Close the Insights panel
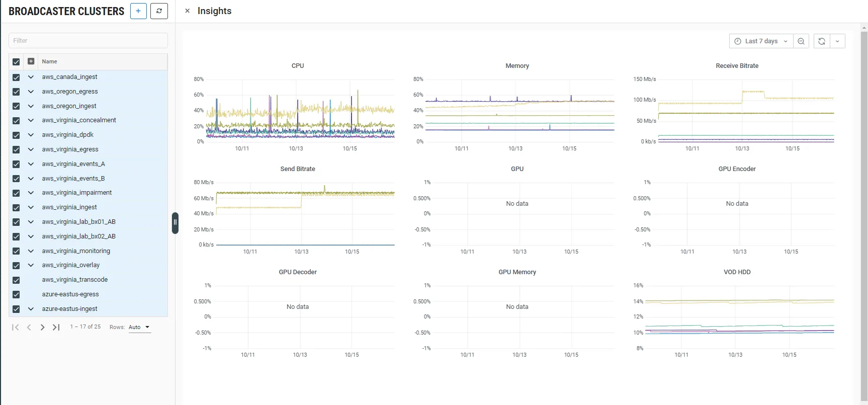This screenshot has width=868, height=405. [187, 11]
